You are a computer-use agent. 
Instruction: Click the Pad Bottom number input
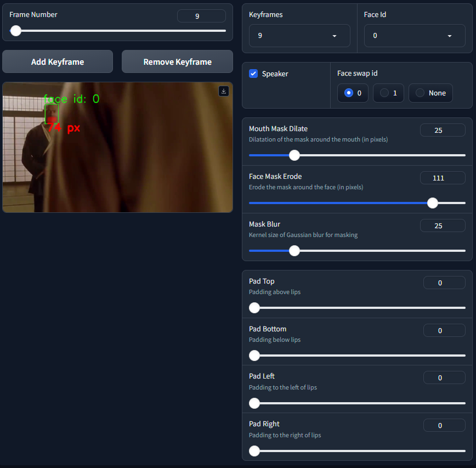point(444,330)
